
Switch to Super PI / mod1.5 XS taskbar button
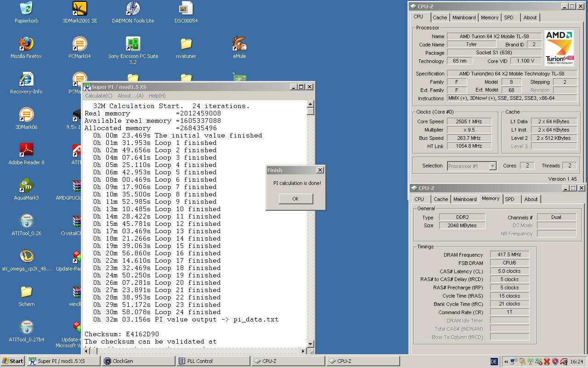point(63,361)
